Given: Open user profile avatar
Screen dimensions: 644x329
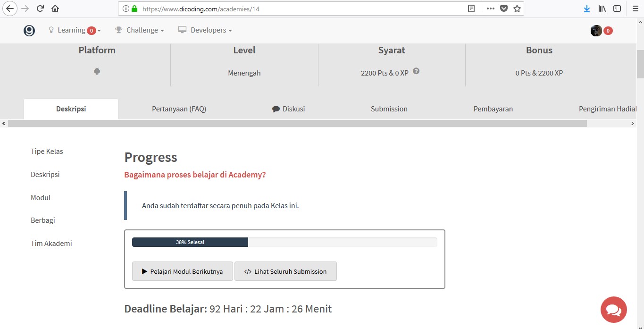Looking at the screenshot, I should pyautogui.click(x=596, y=31).
